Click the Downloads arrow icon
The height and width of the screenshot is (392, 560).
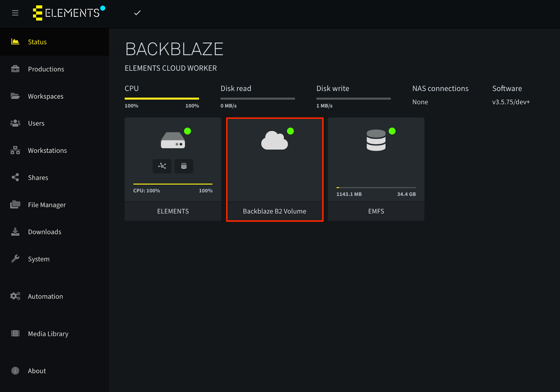click(x=15, y=232)
